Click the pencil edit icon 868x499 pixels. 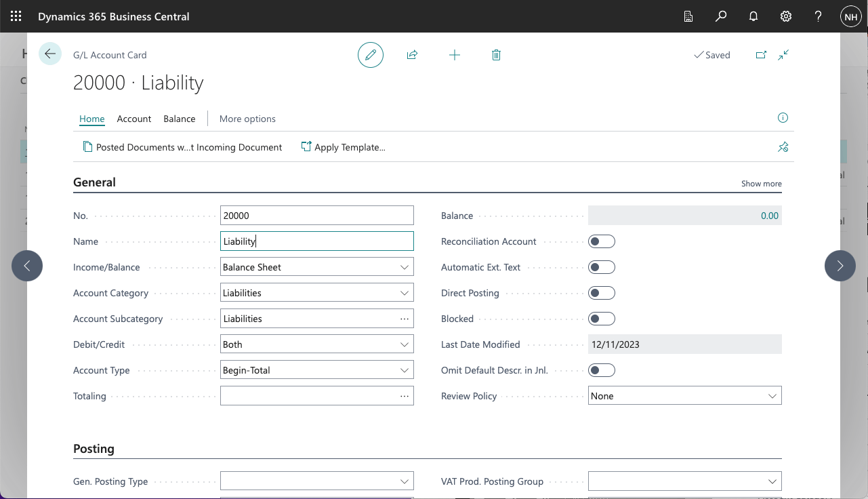[371, 55]
